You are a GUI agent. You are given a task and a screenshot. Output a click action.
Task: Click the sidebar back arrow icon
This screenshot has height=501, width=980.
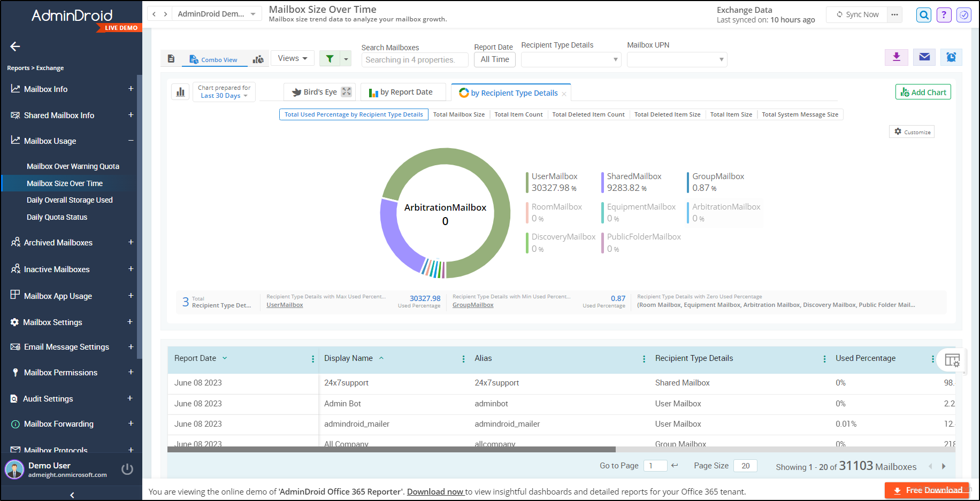(15, 47)
